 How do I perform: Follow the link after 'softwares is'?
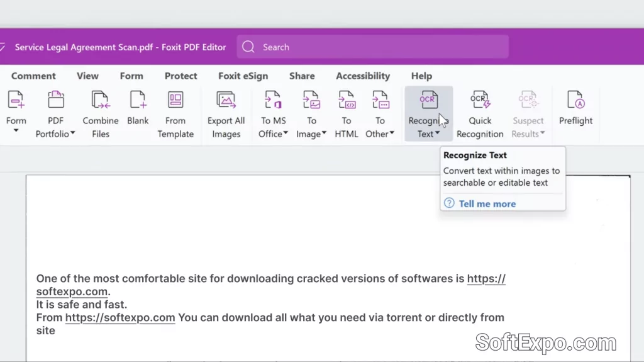tap(486, 278)
